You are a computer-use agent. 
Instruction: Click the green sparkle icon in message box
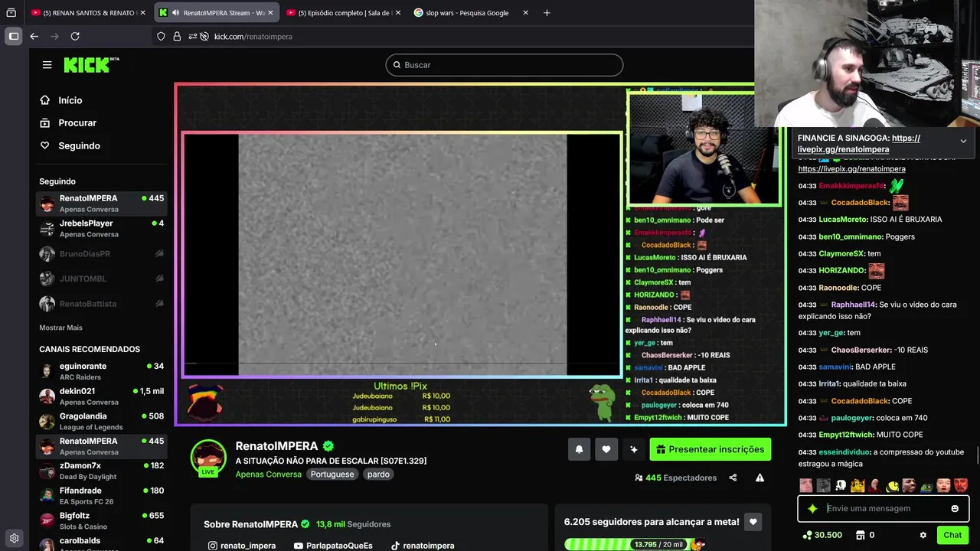pos(812,508)
